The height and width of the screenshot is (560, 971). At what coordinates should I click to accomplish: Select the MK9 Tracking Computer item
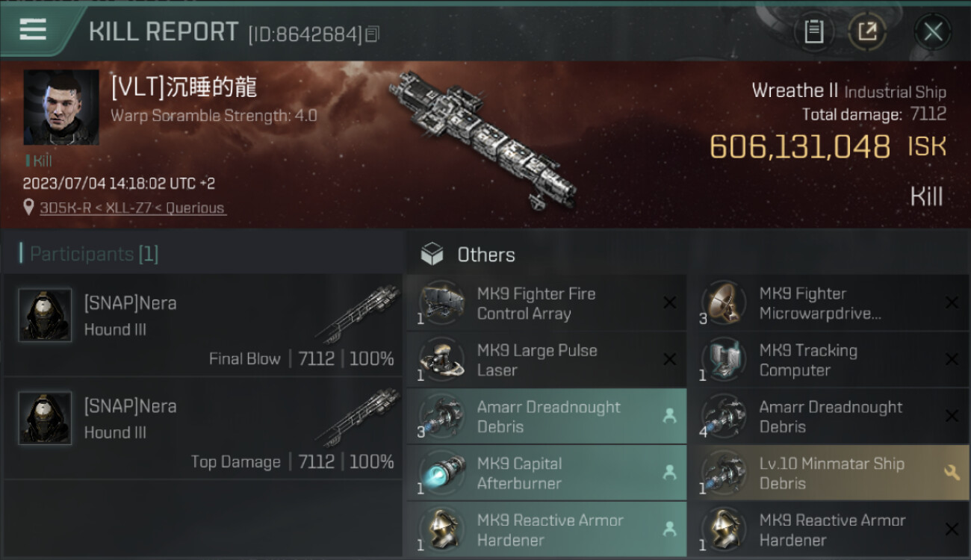click(828, 360)
